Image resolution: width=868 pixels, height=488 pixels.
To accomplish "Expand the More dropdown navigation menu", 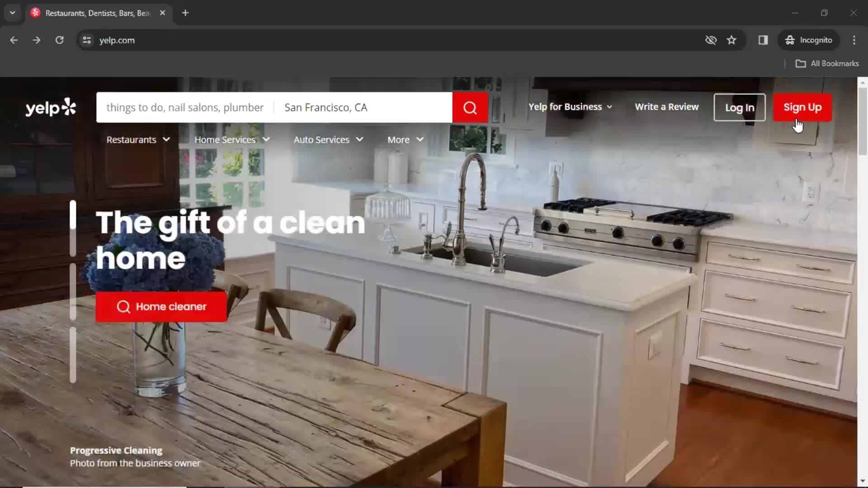I will [406, 140].
